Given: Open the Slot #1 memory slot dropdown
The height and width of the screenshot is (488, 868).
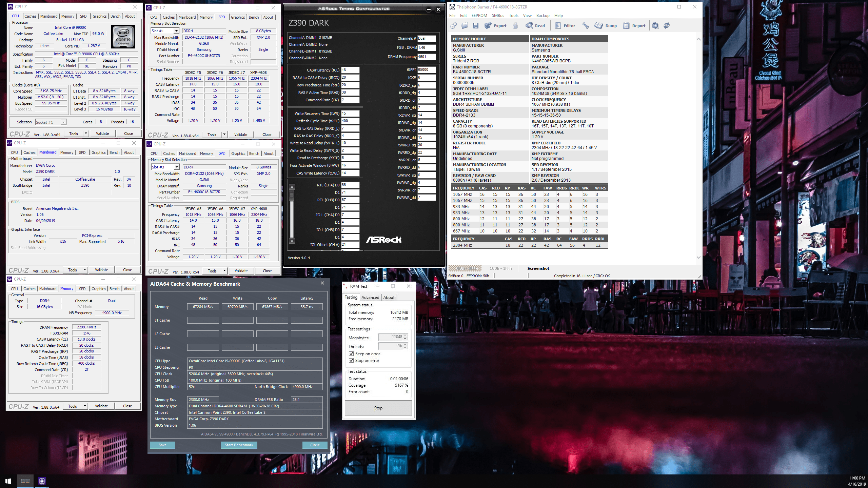Looking at the screenshot, I should tap(176, 31).
